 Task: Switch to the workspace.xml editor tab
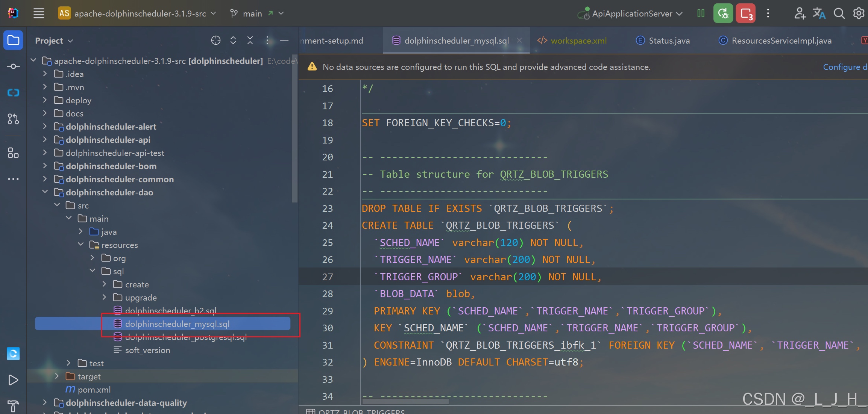click(578, 41)
